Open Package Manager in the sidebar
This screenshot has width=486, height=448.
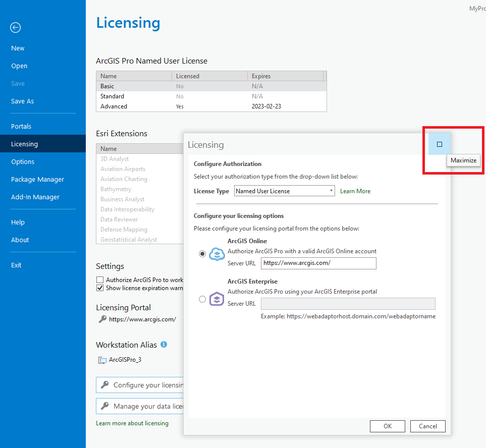pyautogui.click(x=37, y=180)
